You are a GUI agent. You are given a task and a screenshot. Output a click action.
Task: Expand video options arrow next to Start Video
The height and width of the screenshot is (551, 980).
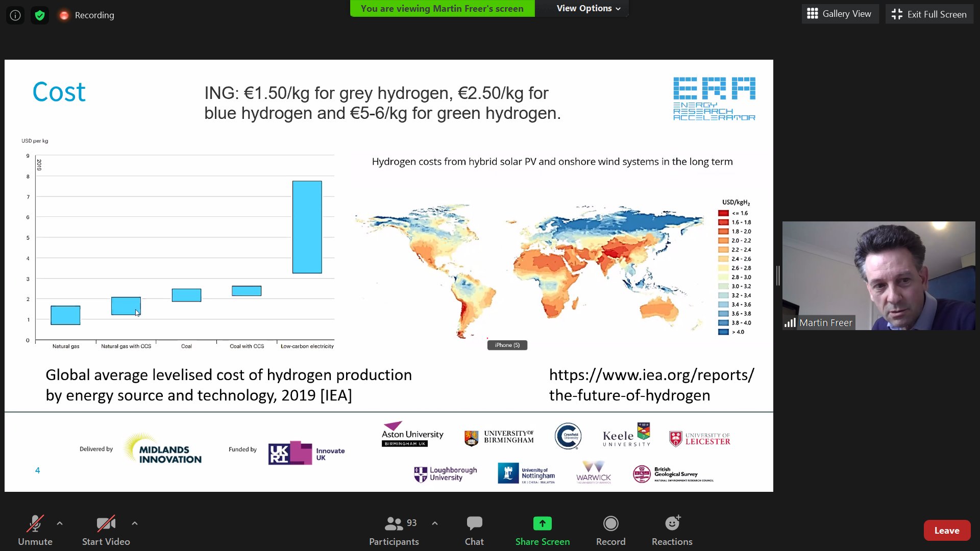[x=135, y=523]
